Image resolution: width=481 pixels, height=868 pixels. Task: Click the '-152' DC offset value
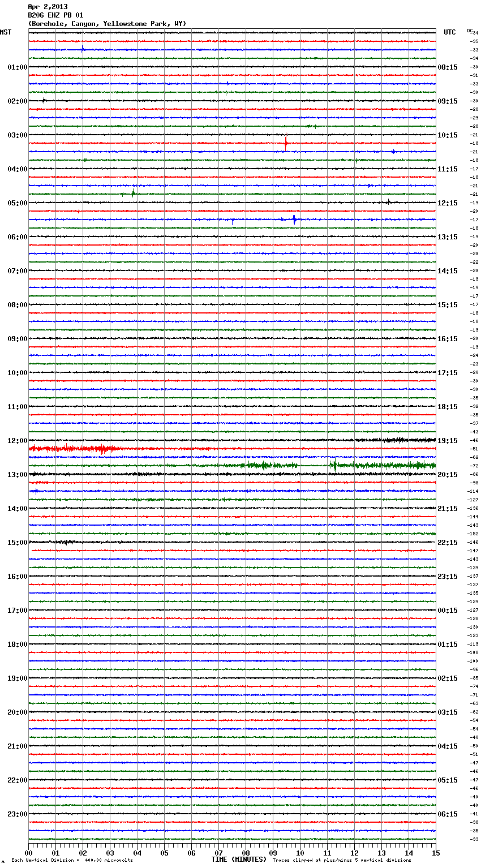click(473, 534)
